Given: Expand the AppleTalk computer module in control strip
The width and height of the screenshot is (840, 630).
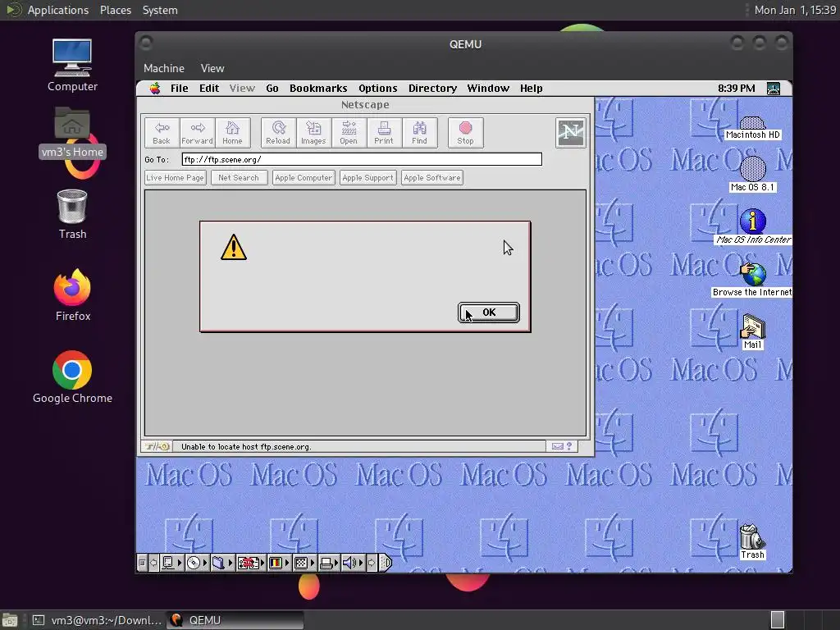Looking at the screenshot, I should 171,563.
